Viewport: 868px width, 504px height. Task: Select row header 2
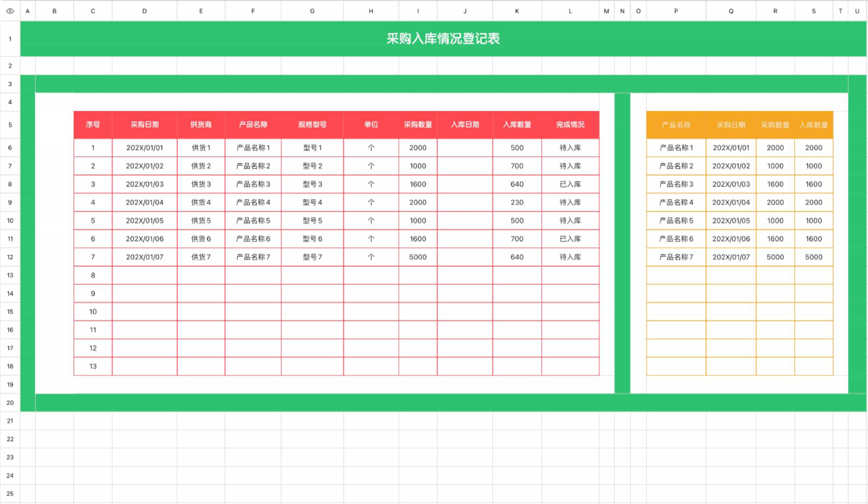pyautogui.click(x=10, y=66)
